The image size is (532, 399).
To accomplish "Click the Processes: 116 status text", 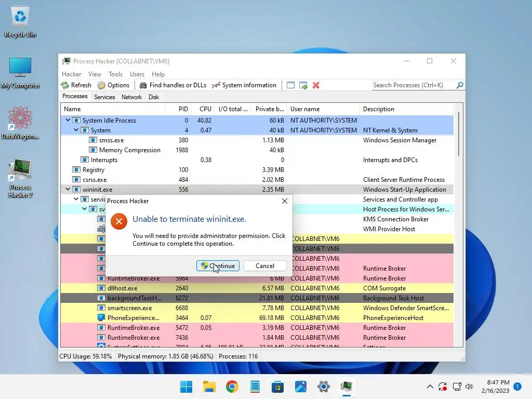I will pos(238,356).
